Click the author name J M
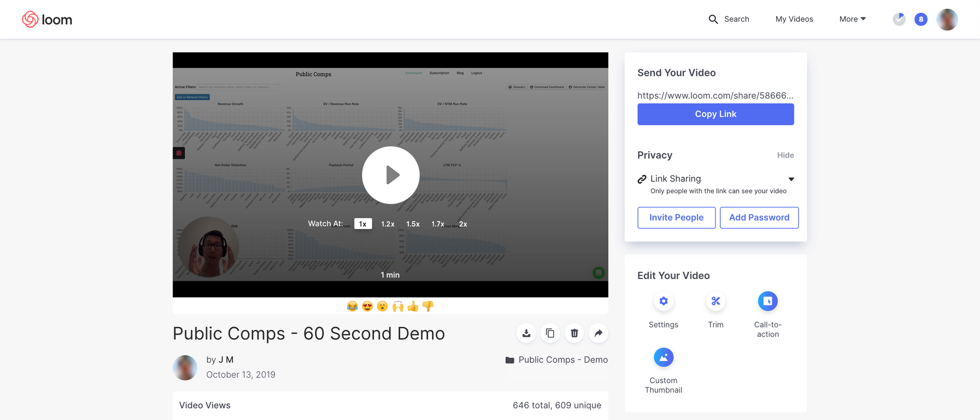The height and width of the screenshot is (420, 980). (226, 360)
